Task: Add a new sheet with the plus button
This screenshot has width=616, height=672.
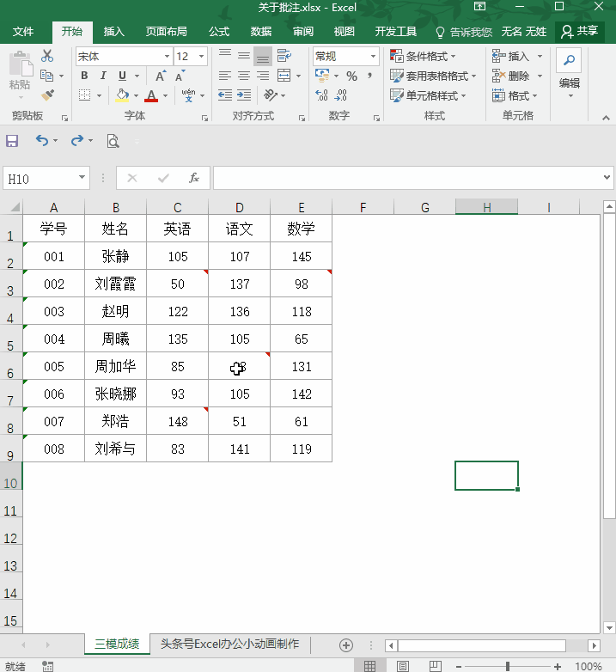Action: [345, 645]
